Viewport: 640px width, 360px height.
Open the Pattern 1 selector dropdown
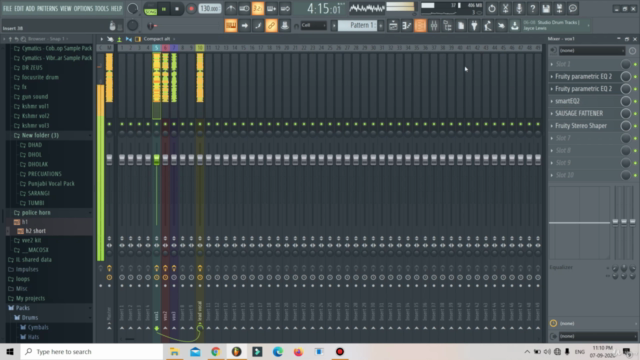click(x=358, y=25)
